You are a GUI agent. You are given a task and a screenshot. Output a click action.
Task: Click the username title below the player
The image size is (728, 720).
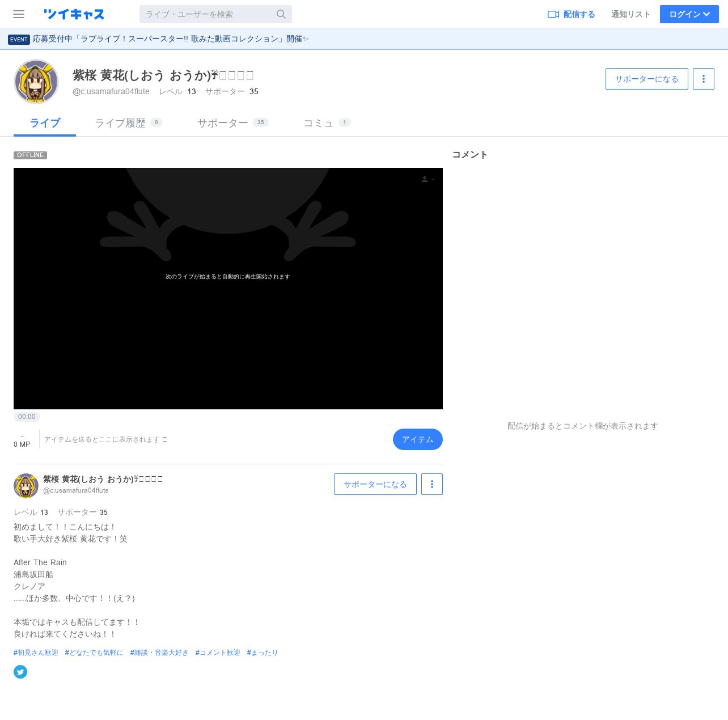(103, 479)
